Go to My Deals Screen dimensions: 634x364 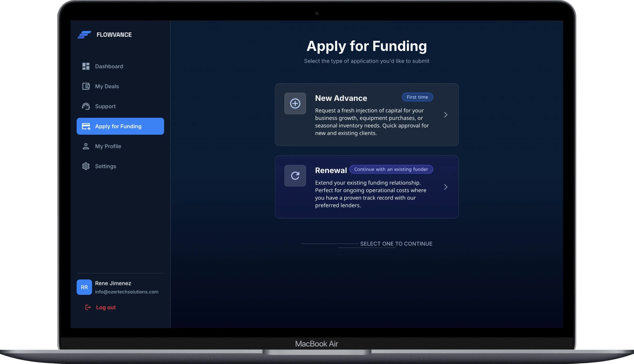click(x=120, y=86)
